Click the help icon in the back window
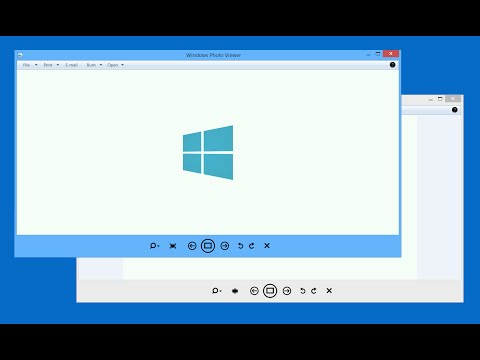 (455, 110)
